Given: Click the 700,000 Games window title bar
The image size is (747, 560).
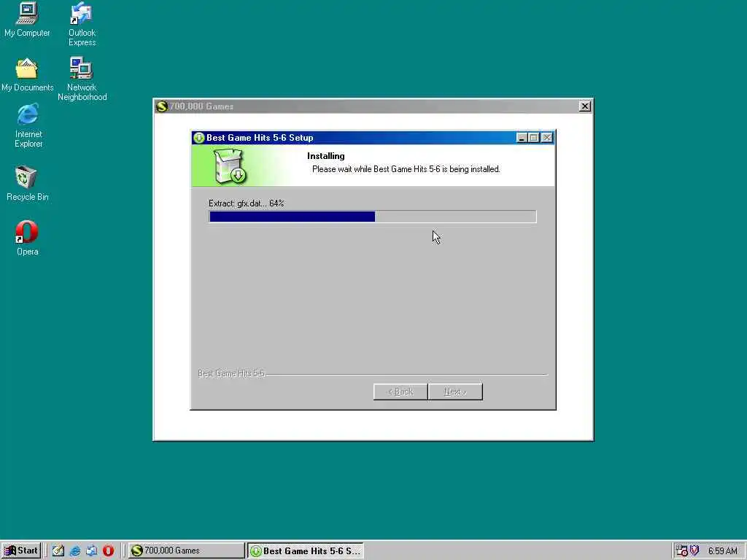Looking at the screenshot, I should click(x=373, y=106).
